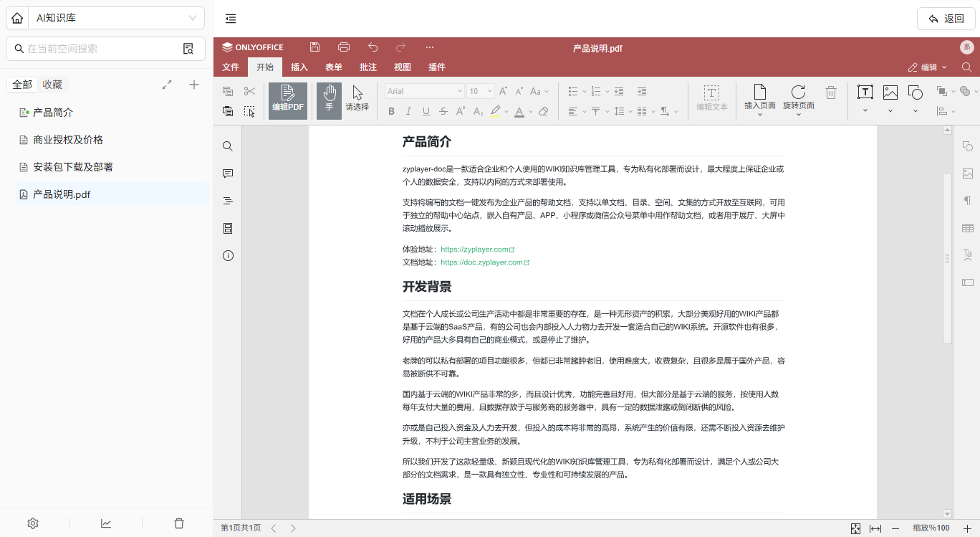Click the zoom out minus button
980x537 pixels.
[895, 528]
